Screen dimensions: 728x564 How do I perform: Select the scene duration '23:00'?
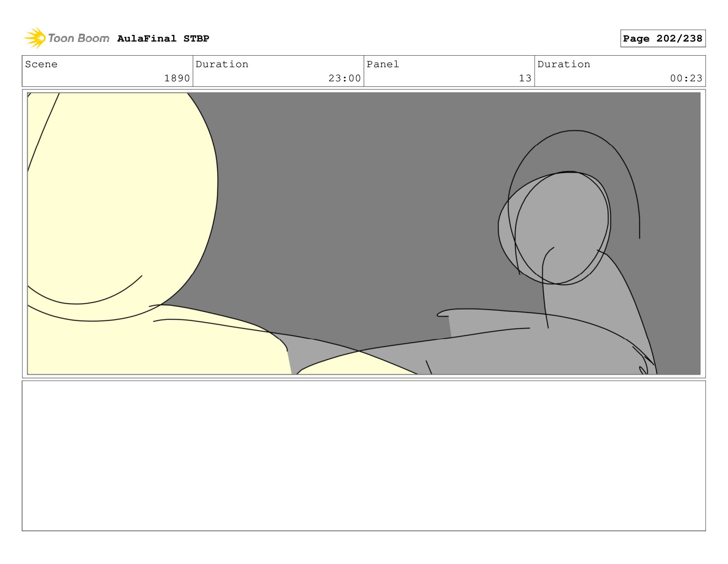coord(345,78)
